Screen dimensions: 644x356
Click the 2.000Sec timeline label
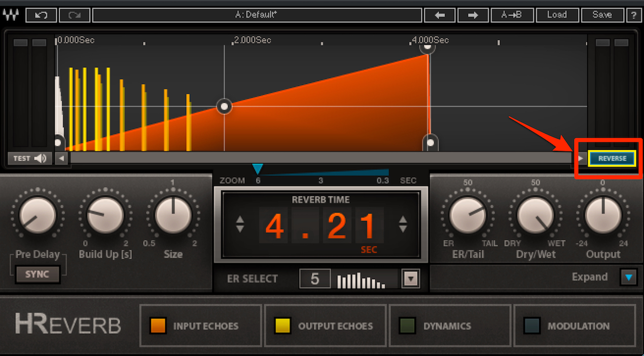pos(253,40)
